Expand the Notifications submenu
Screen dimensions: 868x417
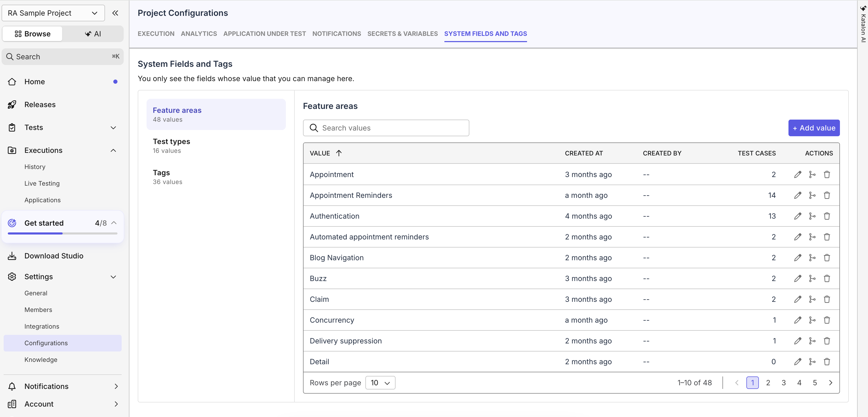click(x=116, y=386)
